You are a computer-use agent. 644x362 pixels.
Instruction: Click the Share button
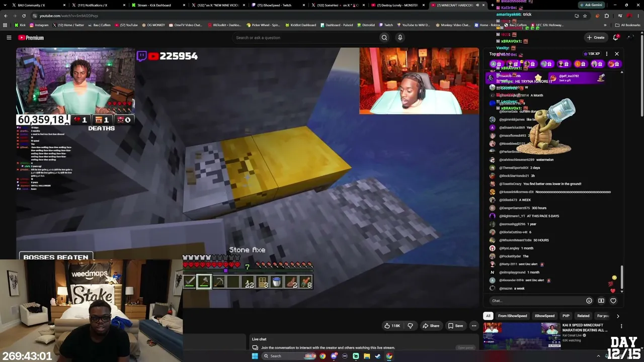pyautogui.click(x=431, y=326)
